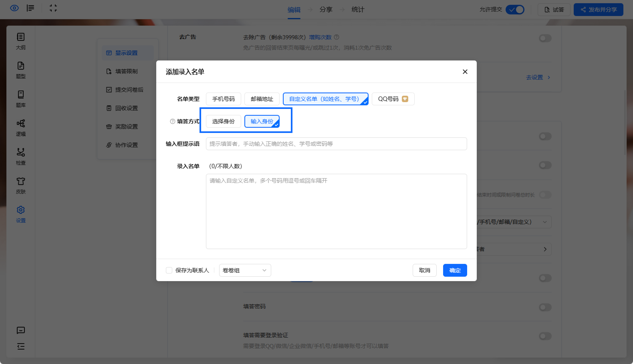Click the VIP badge on QQ号码
The width and height of the screenshot is (633, 364).
point(405,99)
